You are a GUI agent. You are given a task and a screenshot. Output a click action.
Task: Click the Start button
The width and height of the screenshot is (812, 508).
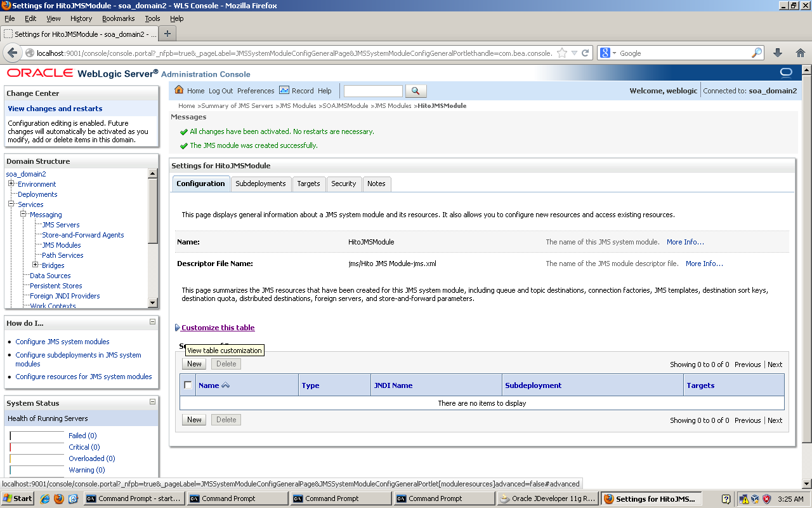point(17,498)
